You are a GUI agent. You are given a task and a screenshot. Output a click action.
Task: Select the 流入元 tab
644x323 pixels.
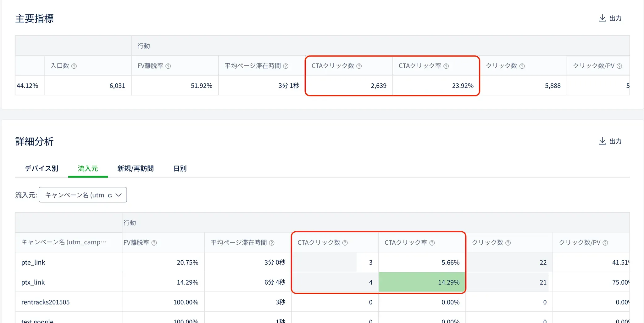88,168
